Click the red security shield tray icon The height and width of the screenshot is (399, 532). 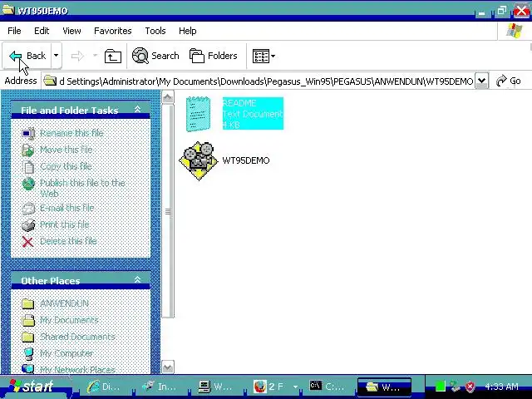pos(470,387)
